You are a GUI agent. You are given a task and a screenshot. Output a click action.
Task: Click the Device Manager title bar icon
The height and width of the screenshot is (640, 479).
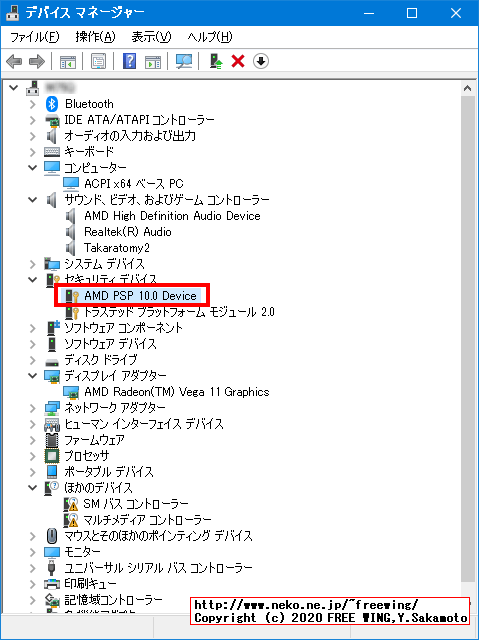coord(13,13)
